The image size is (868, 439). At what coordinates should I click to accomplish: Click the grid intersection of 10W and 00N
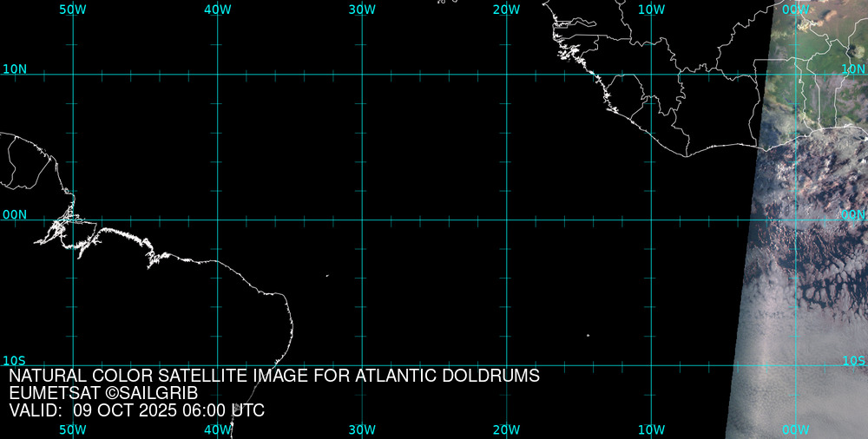(x=651, y=219)
